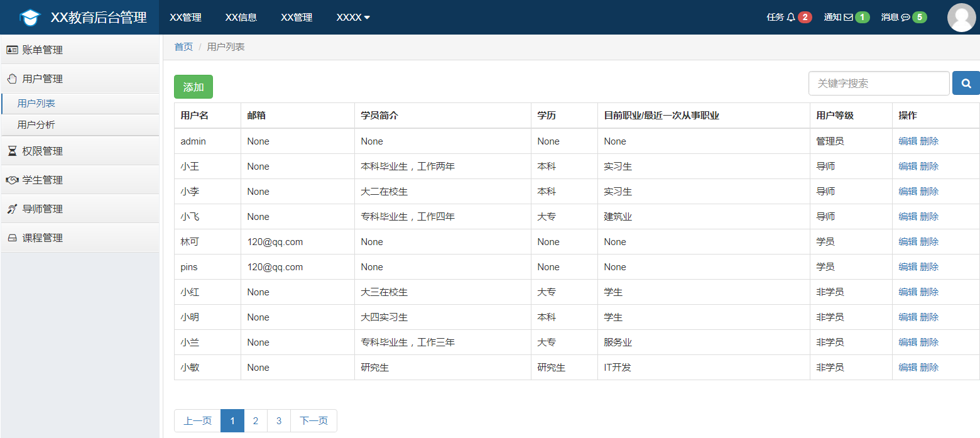Go to page 3
980x438 pixels.
pos(279,420)
